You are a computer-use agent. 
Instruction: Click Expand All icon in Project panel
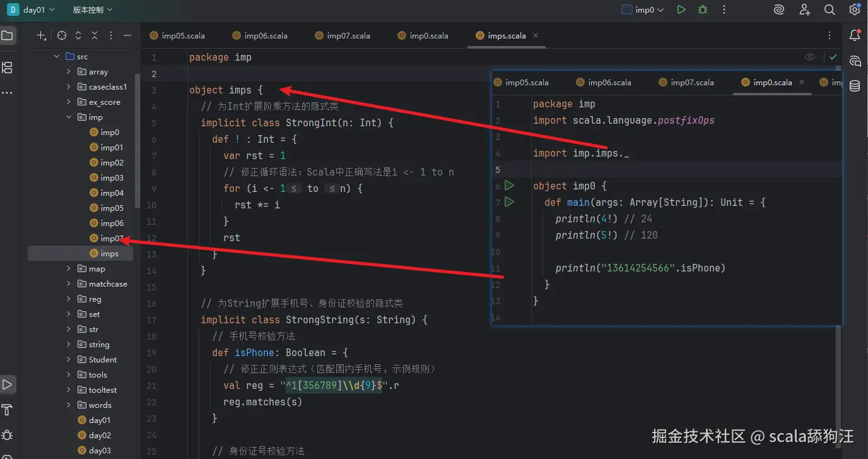(x=78, y=36)
